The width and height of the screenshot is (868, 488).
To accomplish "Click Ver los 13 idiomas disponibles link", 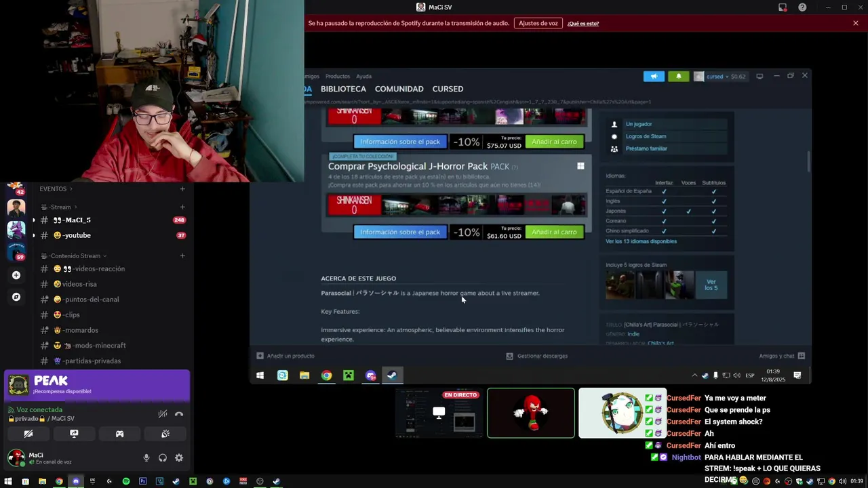I will point(641,241).
